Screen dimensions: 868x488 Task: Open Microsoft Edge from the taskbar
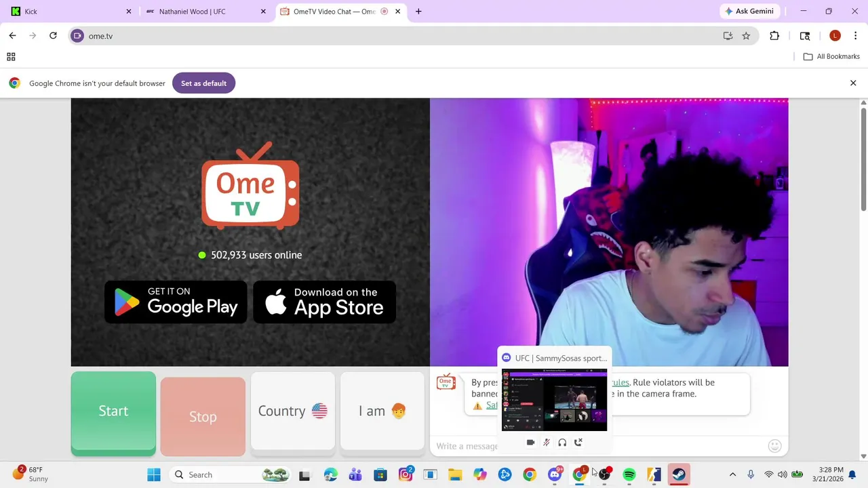[330, 474]
